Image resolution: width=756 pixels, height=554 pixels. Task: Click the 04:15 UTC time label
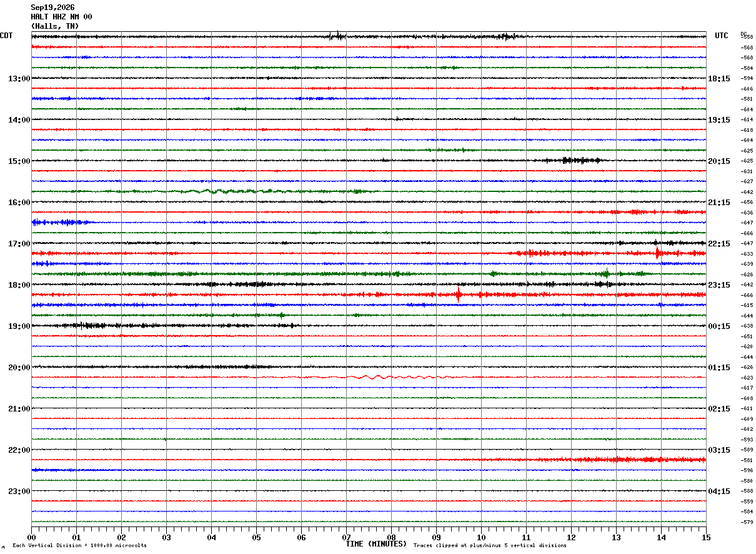pyautogui.click(x=719, y=491)
